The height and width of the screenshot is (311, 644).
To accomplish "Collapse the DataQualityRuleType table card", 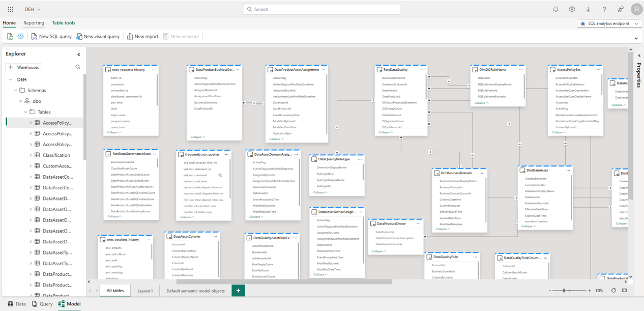I will point(320,192).
